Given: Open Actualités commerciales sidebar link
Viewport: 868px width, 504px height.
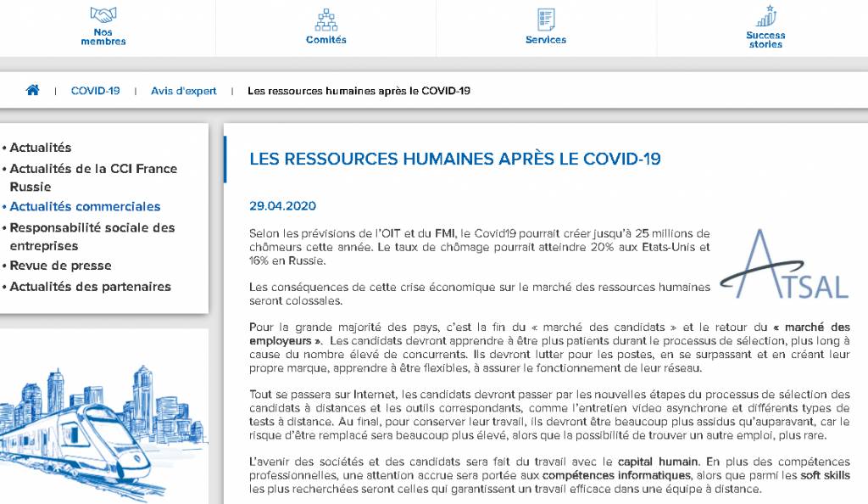Looking at the screenshot, I should click(x=85, y=206).
